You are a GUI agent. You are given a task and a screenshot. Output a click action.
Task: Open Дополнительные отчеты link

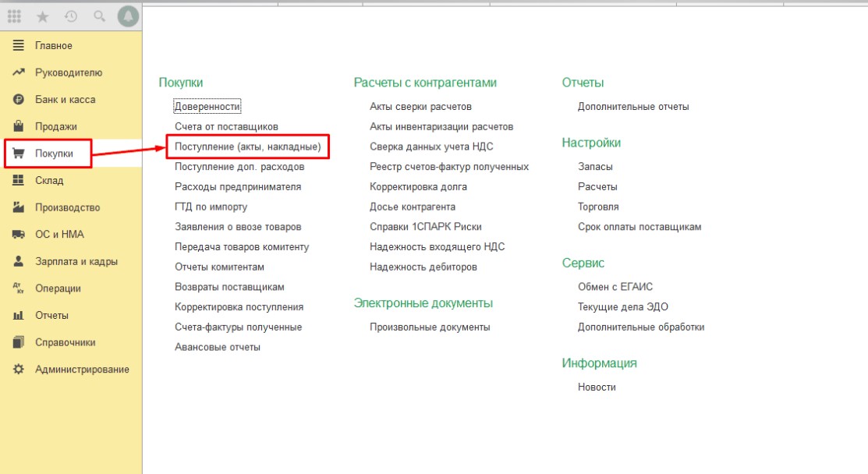tap(632, 106)
